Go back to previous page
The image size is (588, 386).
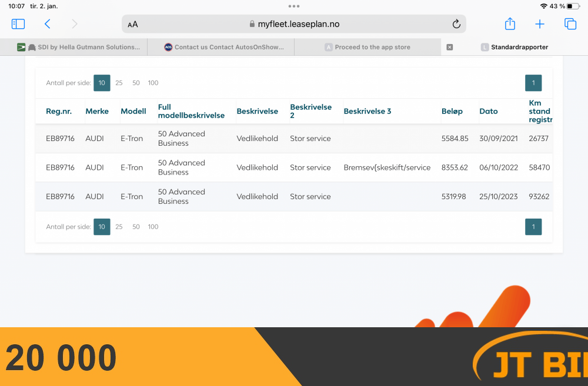[x=47, y=24]
